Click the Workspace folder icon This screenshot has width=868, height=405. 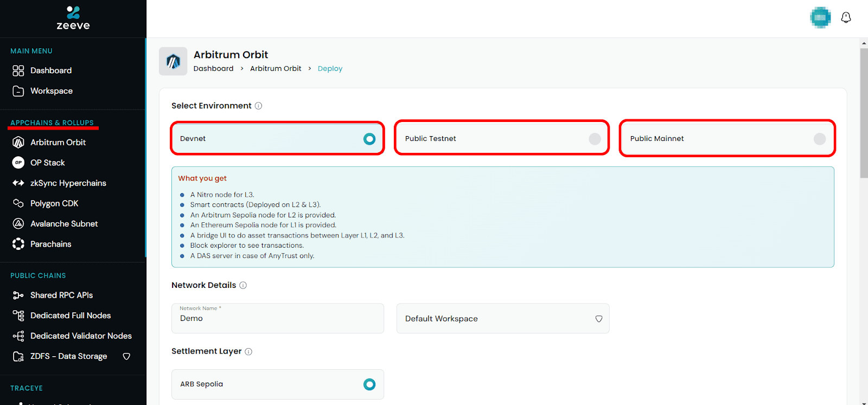coord(18,91)
